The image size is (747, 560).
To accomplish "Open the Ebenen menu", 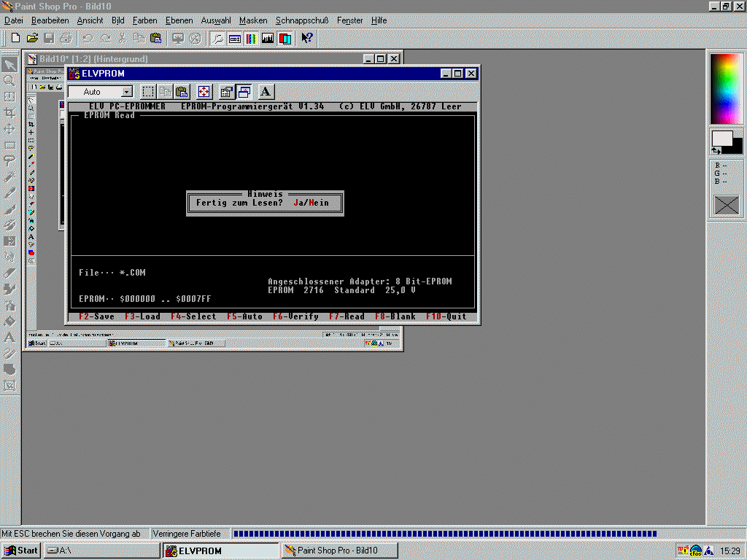I will pos(179,20).
